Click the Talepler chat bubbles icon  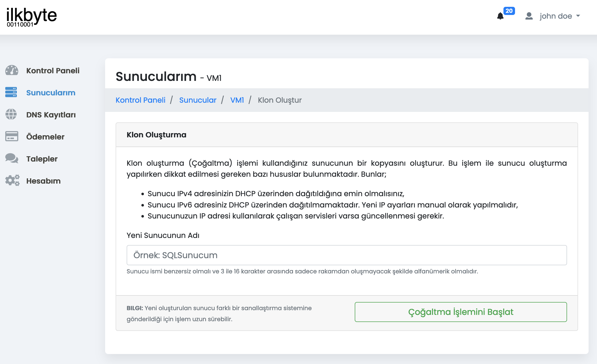[12, 158]
